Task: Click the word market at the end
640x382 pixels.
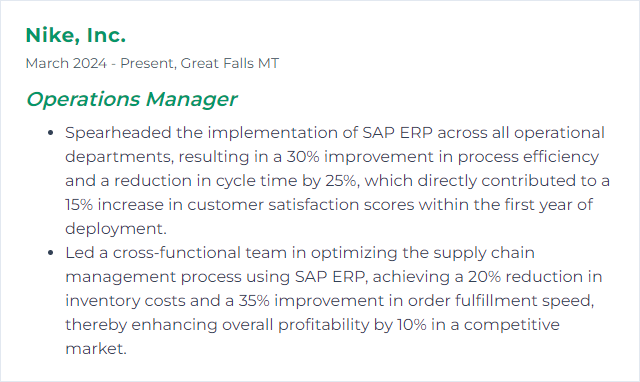Action: (x=95, y=349)
